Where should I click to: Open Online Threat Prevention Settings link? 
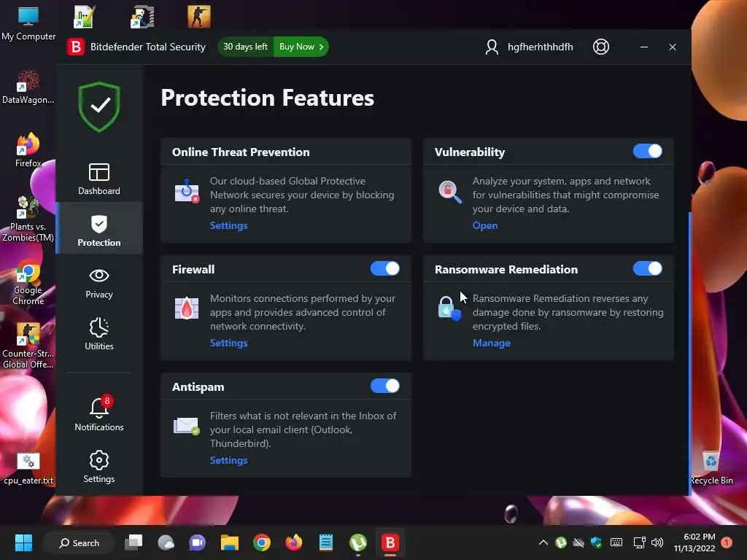pyautogui.click(x=228, y=226)
